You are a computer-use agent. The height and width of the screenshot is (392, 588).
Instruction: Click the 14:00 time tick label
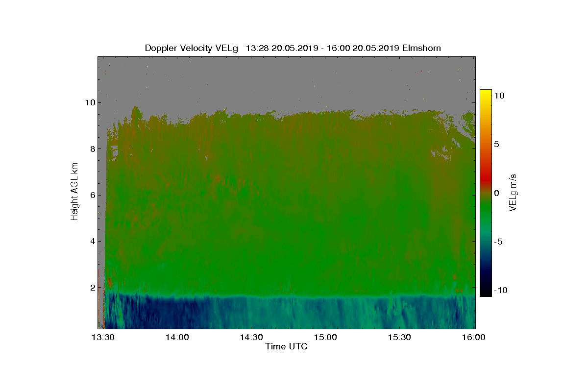(177, 337)
